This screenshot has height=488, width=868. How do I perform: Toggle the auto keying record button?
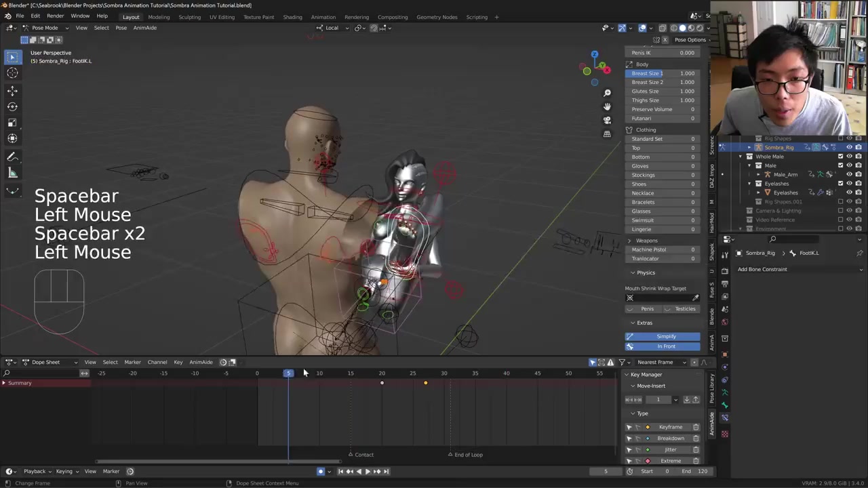(321, 472)
